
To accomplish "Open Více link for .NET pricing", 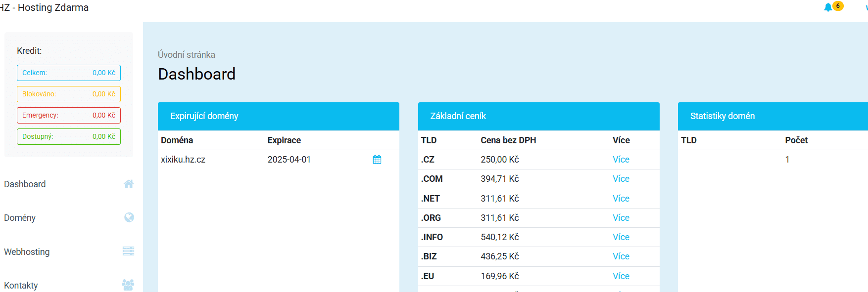I will [x=621, y=199].
